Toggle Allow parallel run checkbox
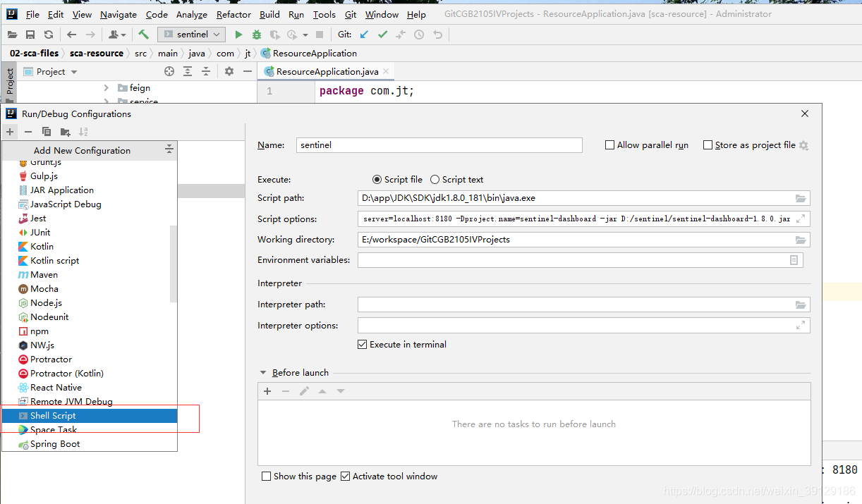Screen dimensions: 862x504 coord(609,145)
